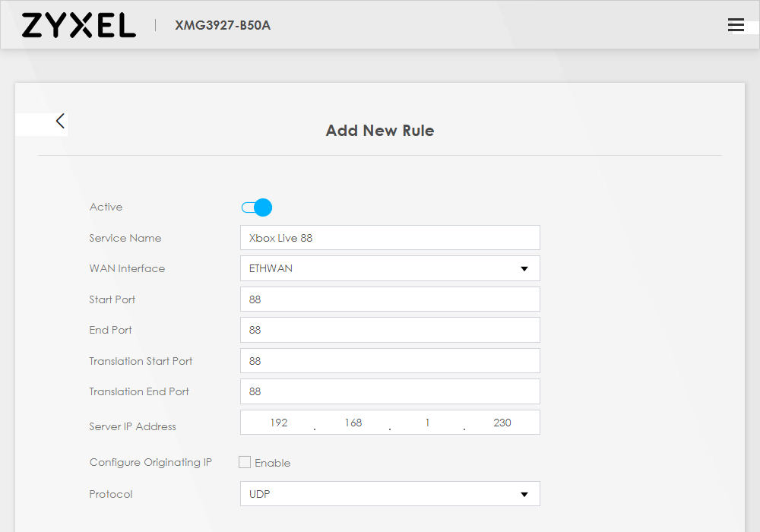The width and height of the screenshot is (760, 532).
Task: Click the Zyxel logo
Action: [78, 25]
